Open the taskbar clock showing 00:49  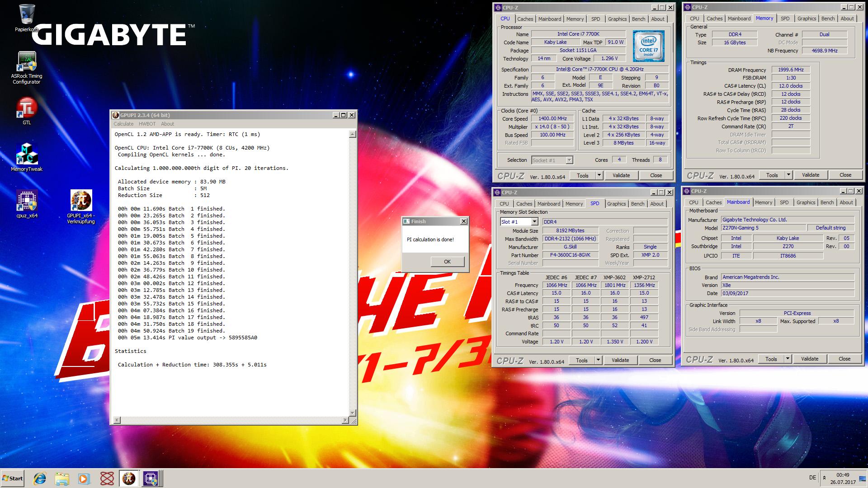pos(843,479)
